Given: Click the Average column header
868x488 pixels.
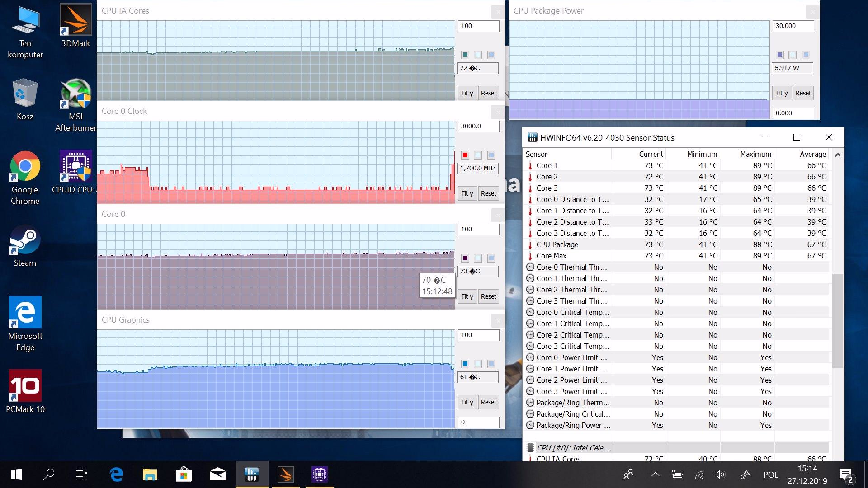Looking at the screenshot, I should [812, 154].
